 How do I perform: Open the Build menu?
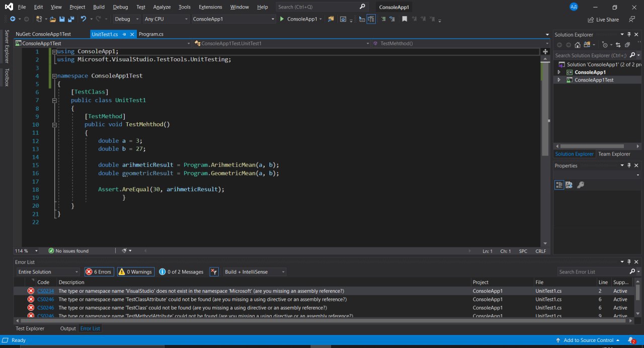click(x=99, y=7)
